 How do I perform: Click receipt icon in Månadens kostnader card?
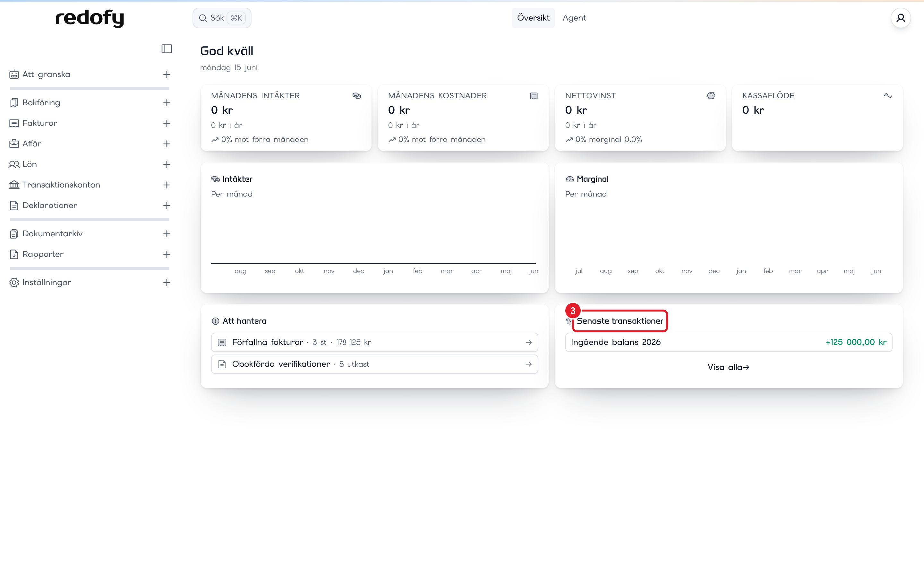[534, 96]
